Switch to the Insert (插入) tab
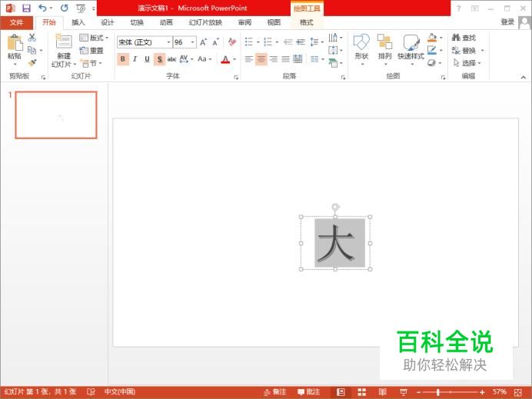532x399 pixels. point(78,22)
